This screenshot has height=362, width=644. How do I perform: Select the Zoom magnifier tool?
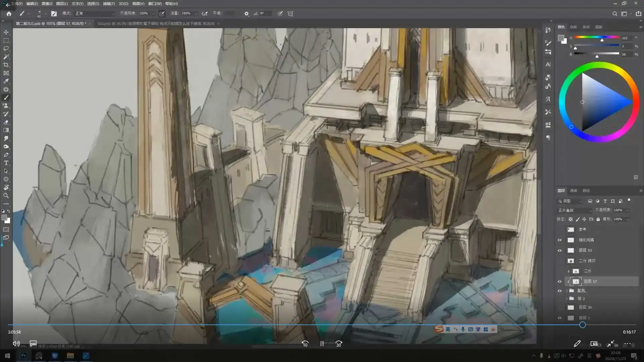tap(6, 195)
